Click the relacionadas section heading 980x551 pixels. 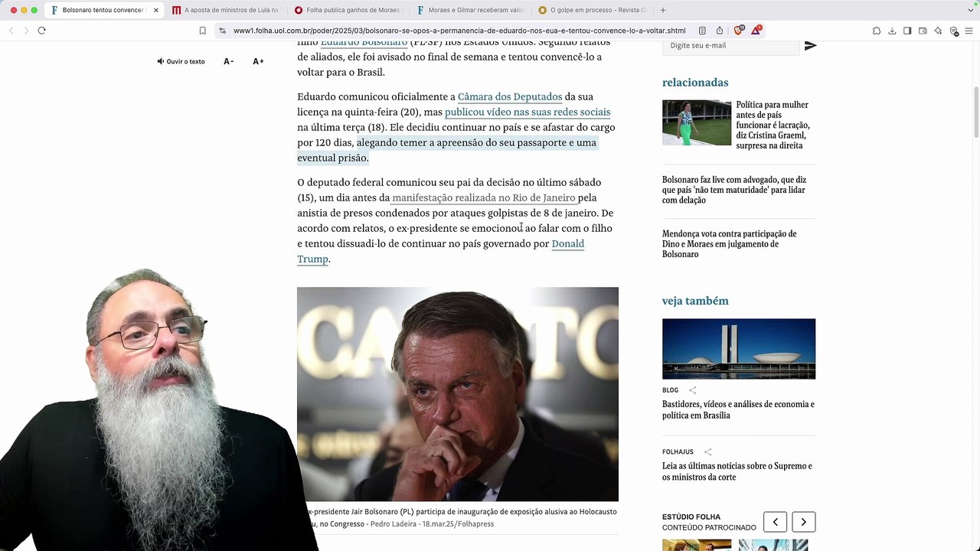pos(695,83)
